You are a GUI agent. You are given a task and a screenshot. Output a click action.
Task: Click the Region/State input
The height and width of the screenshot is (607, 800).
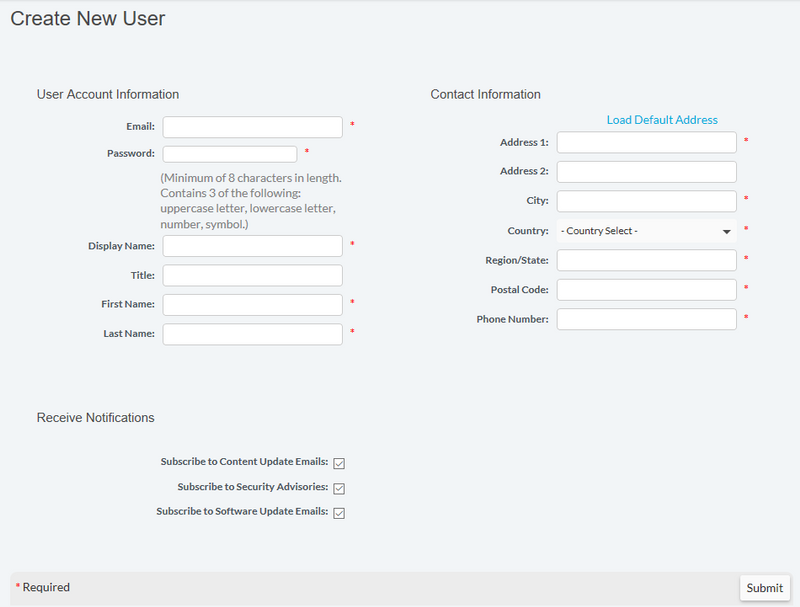click(x=646, y=260)
